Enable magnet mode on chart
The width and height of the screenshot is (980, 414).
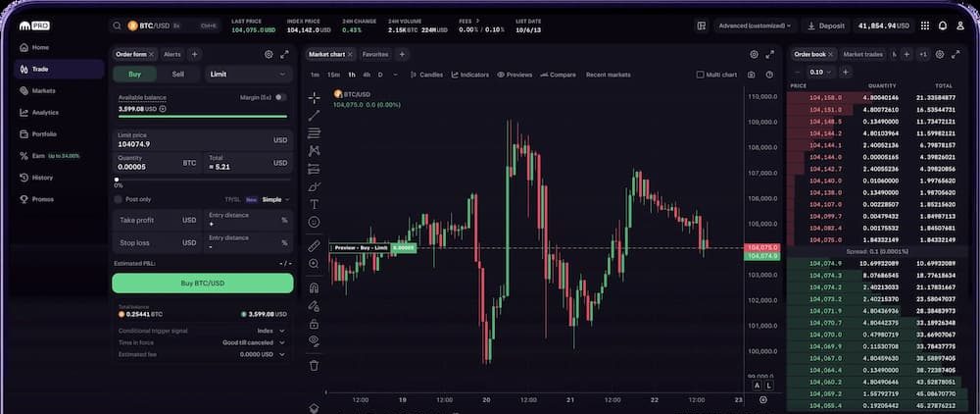(x=314, y=288)
